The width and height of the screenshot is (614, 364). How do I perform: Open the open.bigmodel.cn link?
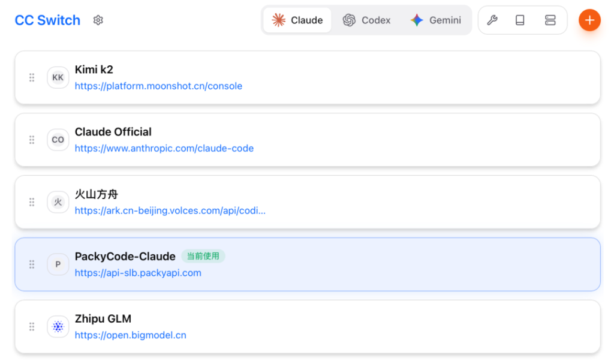point(130,335)
